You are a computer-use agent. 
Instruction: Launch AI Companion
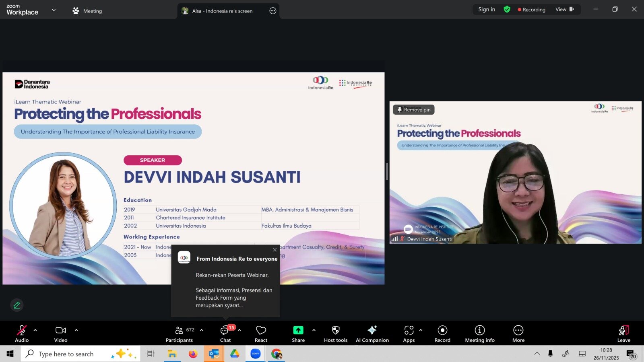tap(372, 334)
